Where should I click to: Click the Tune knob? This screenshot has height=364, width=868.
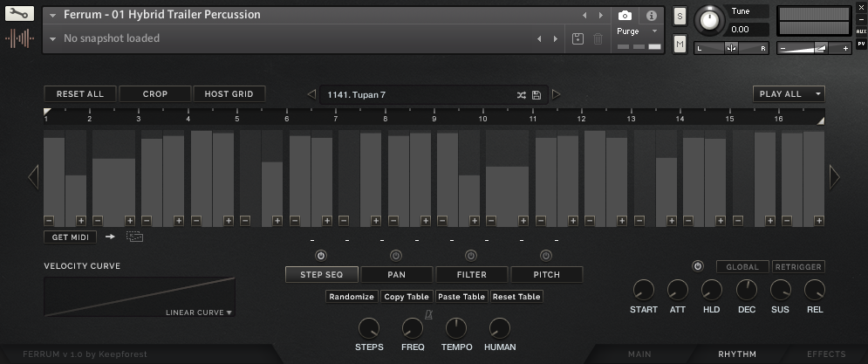pyautogui.click(x=711, y=19)
